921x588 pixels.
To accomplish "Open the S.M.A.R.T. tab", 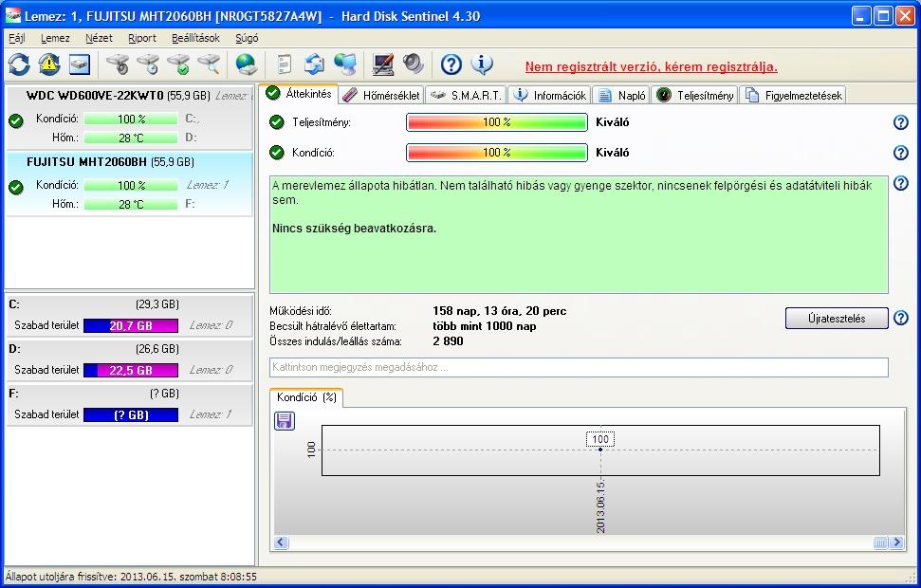I will pos(466,95).
